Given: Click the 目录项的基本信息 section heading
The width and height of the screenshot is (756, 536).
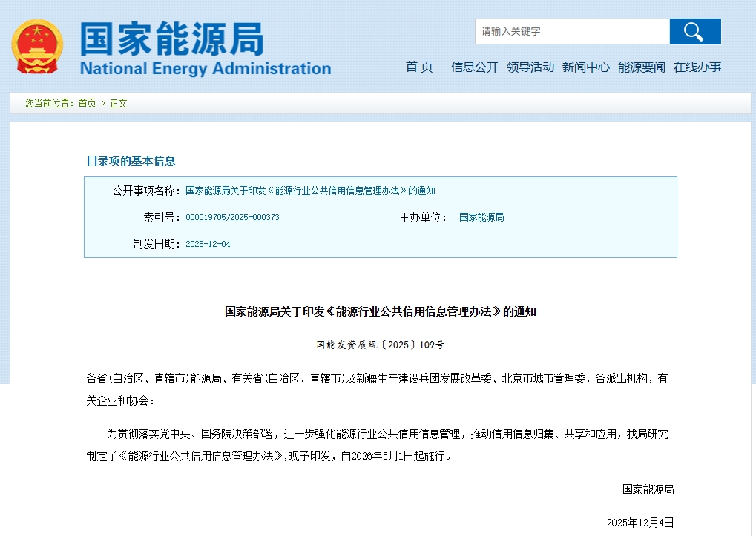Looking at the screenshot, I should [131, 161].
